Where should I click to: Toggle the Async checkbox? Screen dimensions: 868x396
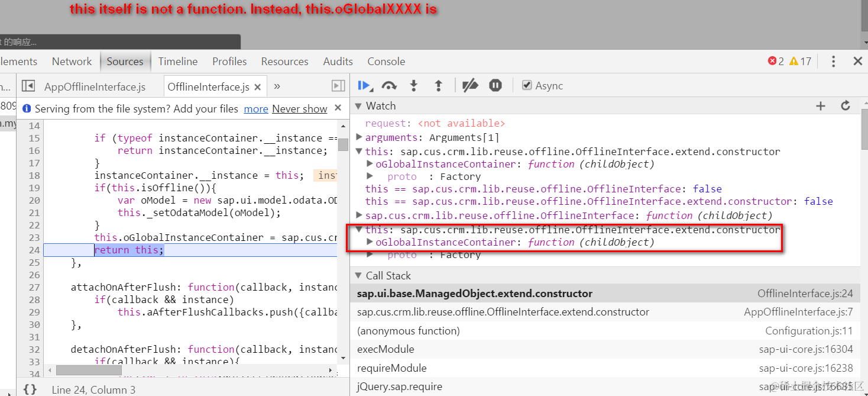click(x=527, y=85)
